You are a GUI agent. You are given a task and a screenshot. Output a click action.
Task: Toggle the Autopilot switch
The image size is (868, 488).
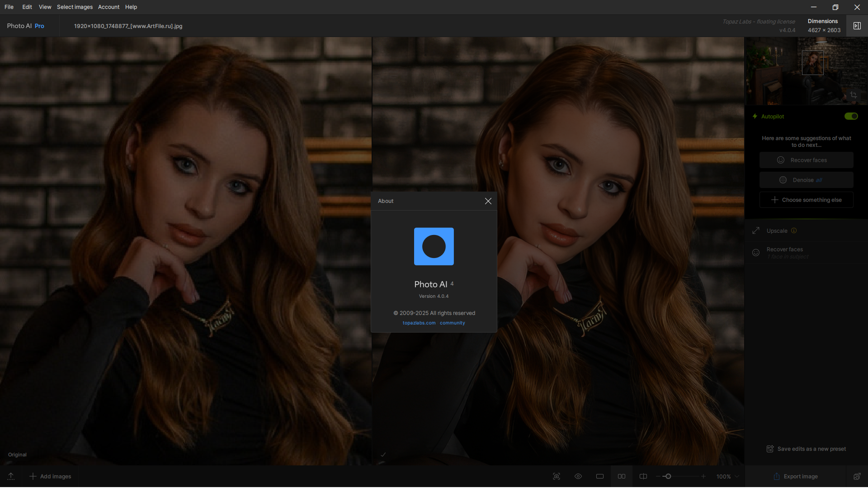click(x=851, y=116)
